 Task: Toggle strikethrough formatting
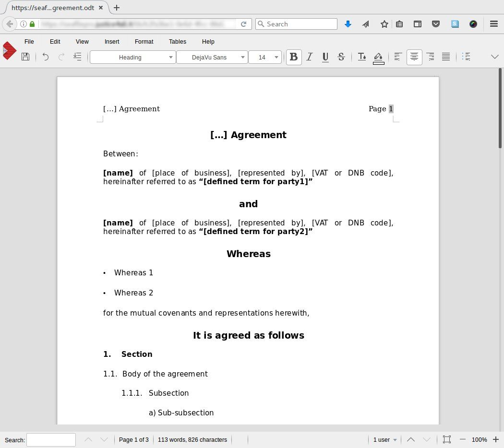coord(341,57)
